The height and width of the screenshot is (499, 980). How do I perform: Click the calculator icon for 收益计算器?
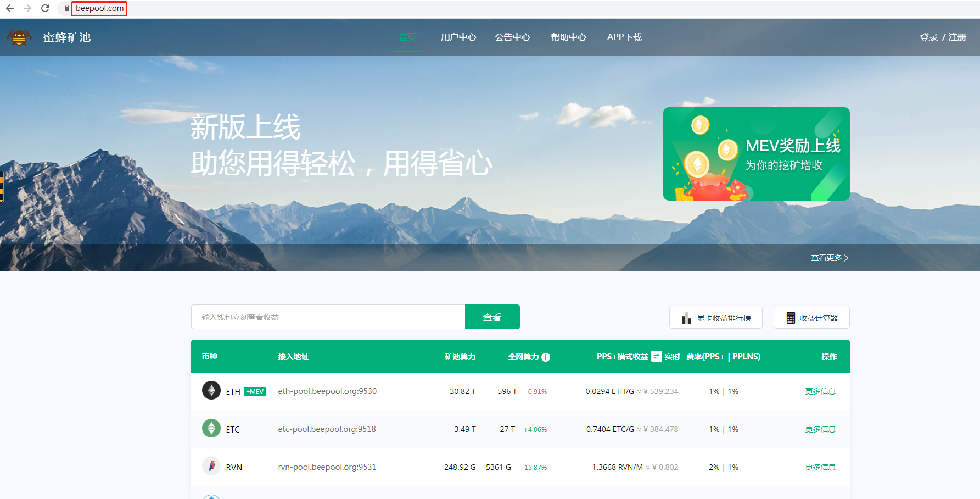pos(791,318)
